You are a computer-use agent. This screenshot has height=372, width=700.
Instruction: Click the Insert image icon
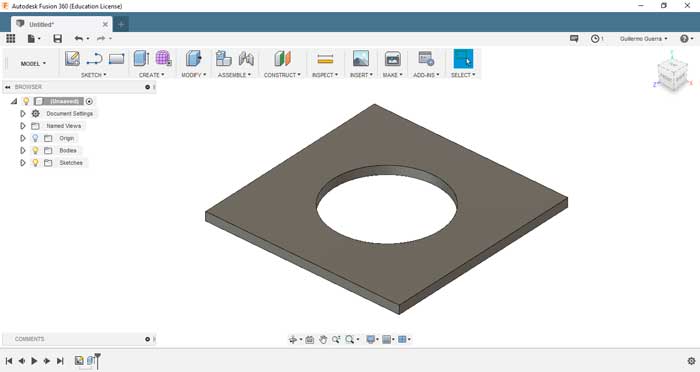tap(361, 59)
